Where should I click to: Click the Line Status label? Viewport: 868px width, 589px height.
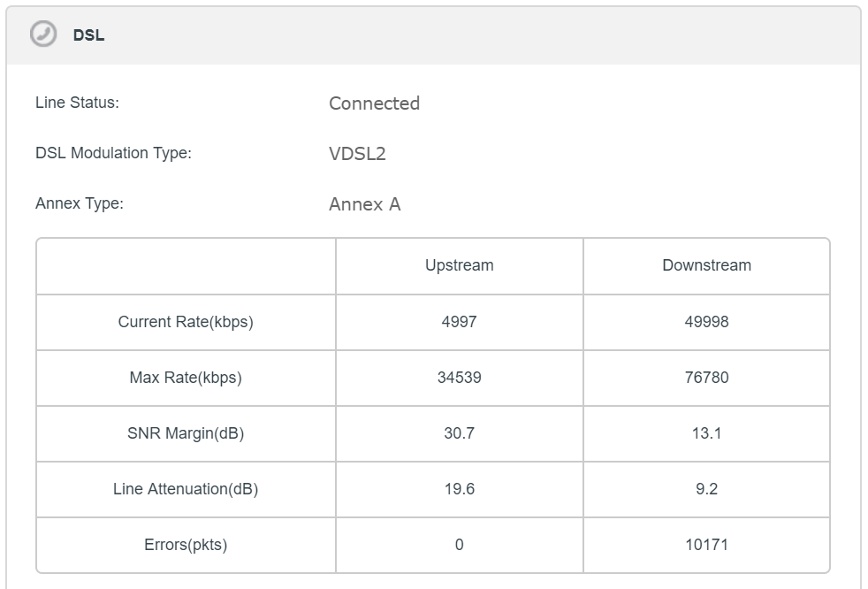[x=77, y=103]
